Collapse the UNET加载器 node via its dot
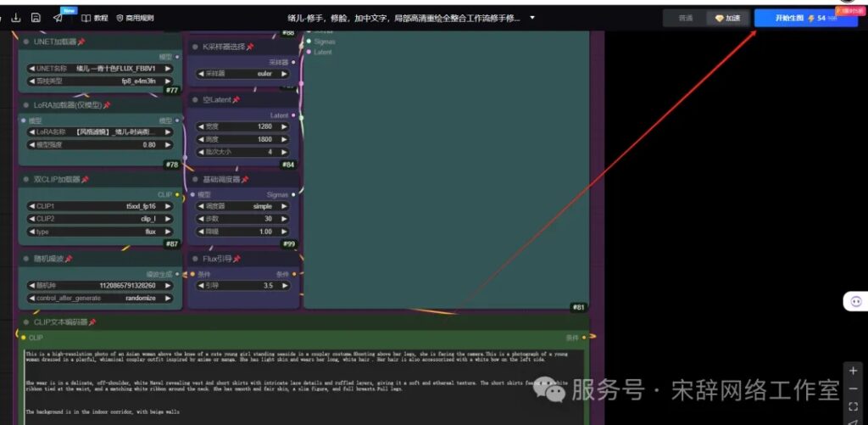868x425 pixels. pos(25,42)
